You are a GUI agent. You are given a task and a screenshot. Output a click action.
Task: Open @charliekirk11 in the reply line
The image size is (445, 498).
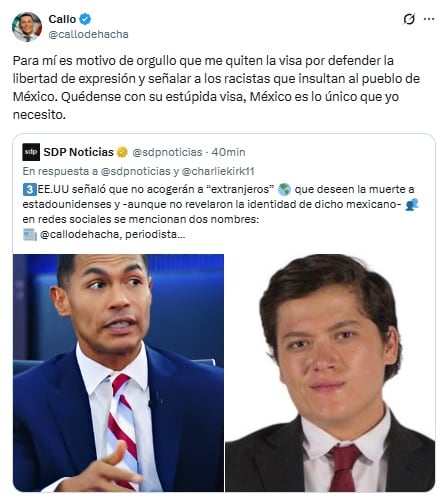pyautogui.click(x=218, y=171)
